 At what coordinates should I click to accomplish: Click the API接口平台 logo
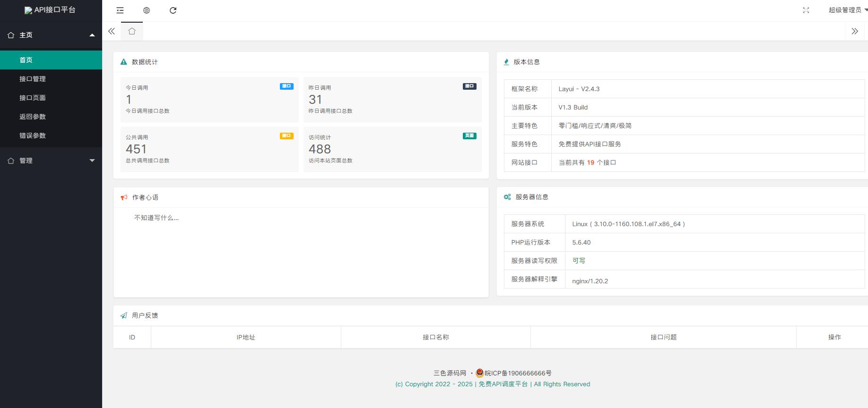(x=51, y=10)
